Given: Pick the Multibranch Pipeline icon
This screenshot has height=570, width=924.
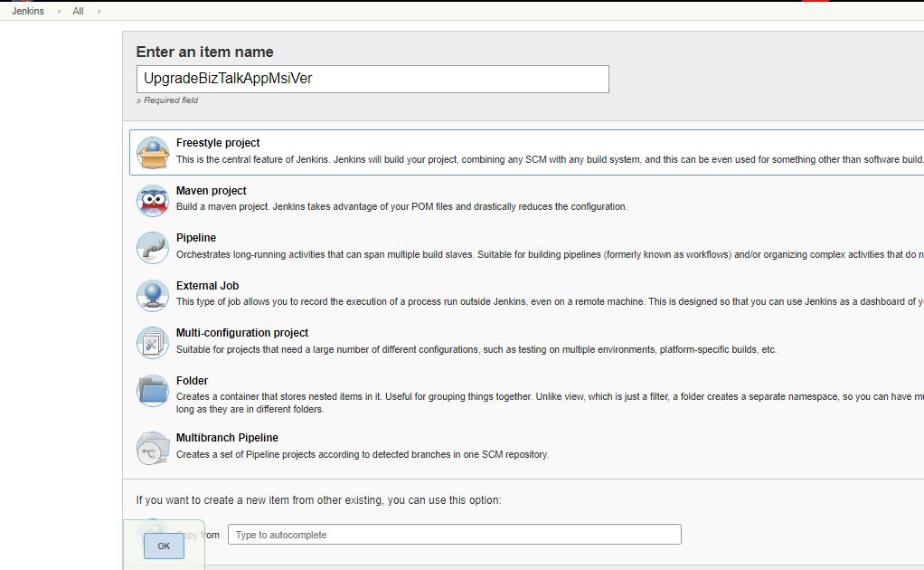Looking at the screenshot, I should click(153, 448).
